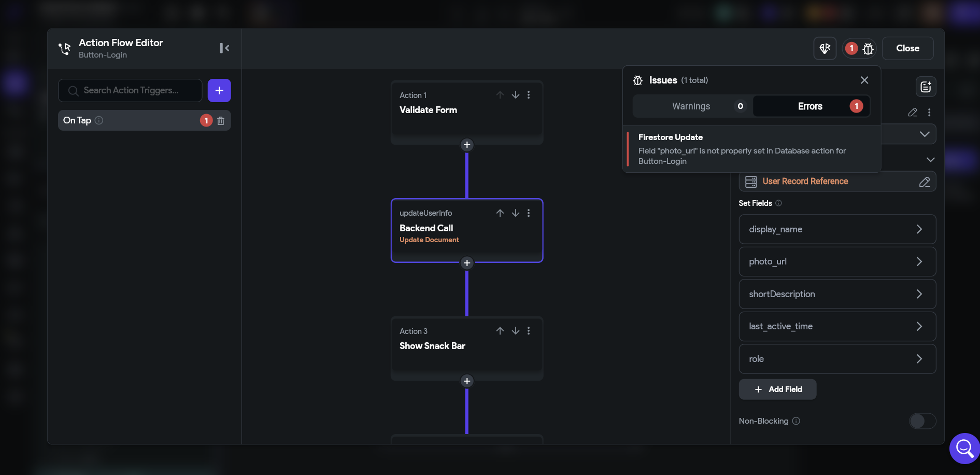The height and width of the screenshot is (475, 980).
Task: Delete the On Tap trigger
Action: (x=221, y=120)
